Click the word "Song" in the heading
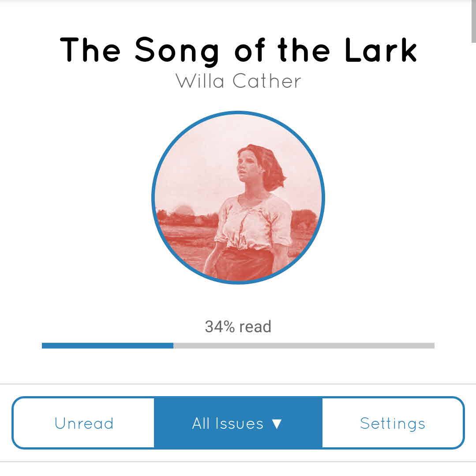The width and height of the screenshot is (476, 476). 177,49
